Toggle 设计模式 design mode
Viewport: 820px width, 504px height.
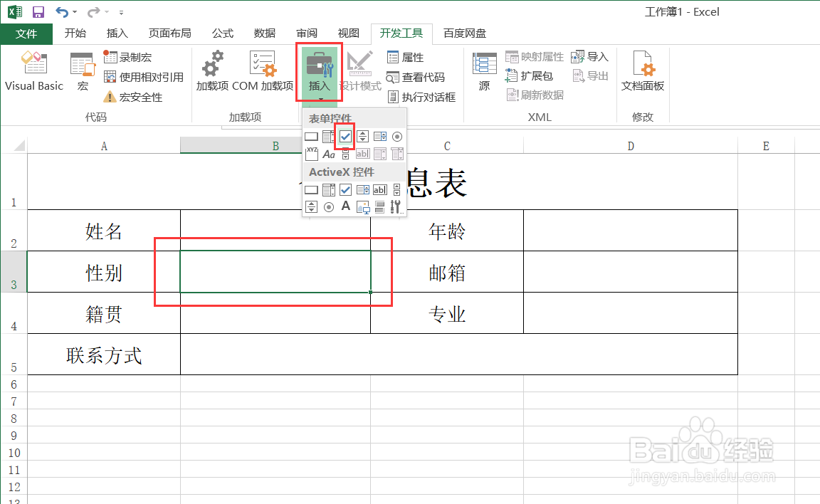pos(360,71)
